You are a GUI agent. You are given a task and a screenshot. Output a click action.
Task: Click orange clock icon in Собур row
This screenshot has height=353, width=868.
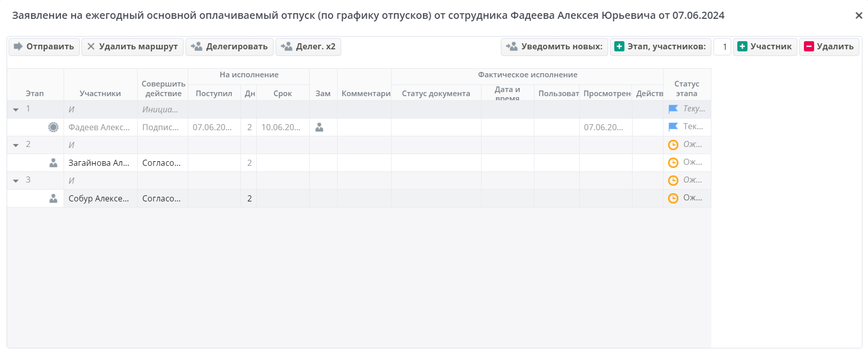pyautogui.click(x=673, y=198)
